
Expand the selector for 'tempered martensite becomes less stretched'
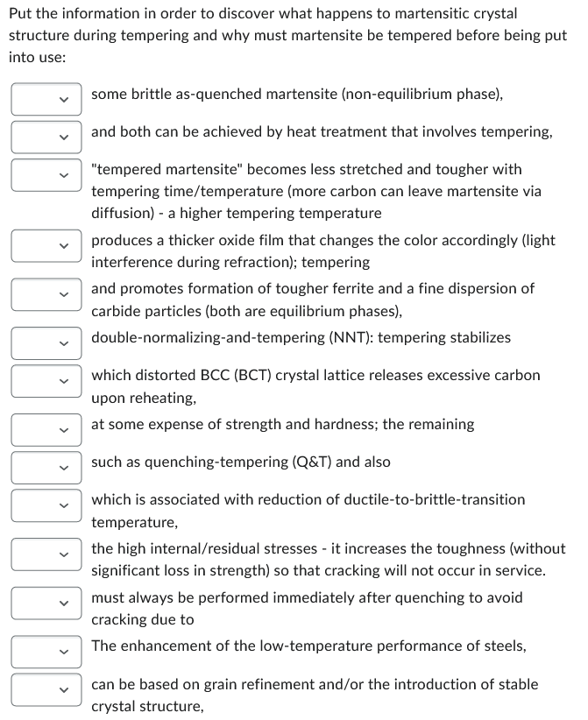coord(46,175)
